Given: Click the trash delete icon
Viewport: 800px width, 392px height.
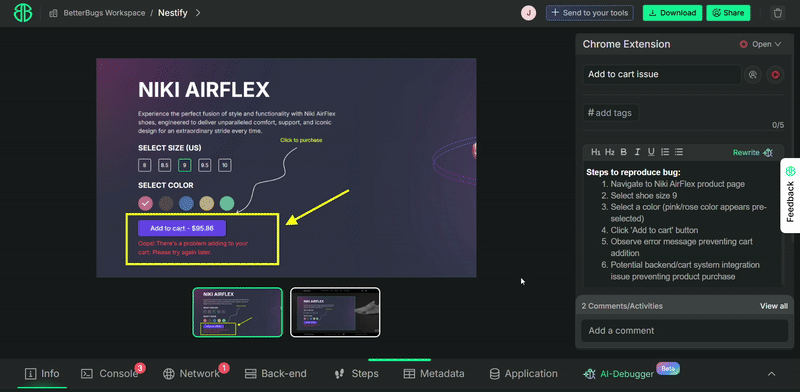Looking at the screenshot, I should coord(778,13).
